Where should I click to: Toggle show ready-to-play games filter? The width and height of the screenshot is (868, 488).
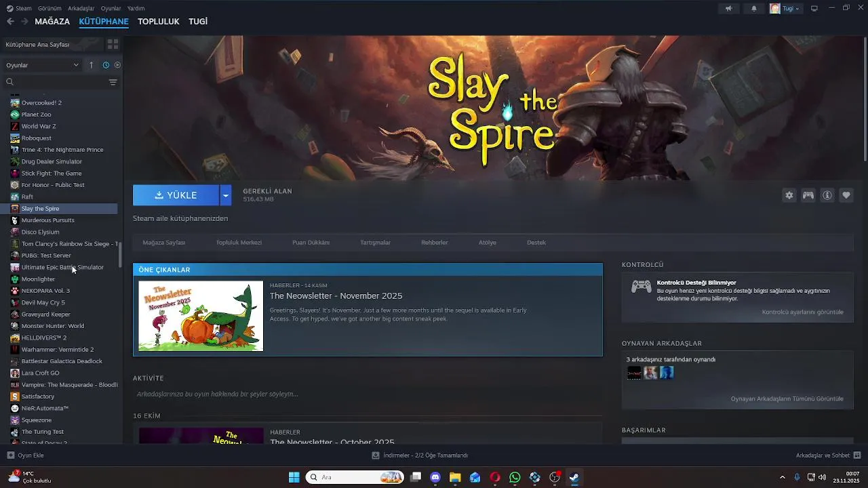point(117,65)
